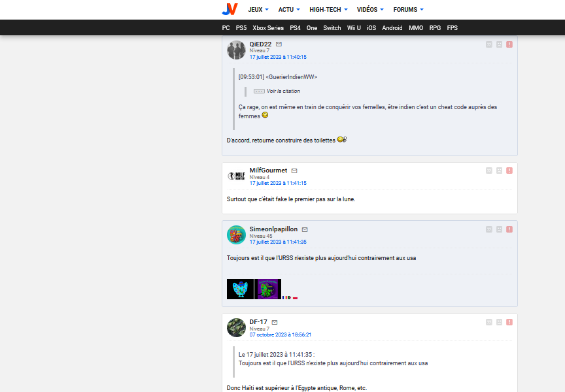Select PS5 in the platform bar
This screenshot has width=565, height=392.
click(241, 28)
